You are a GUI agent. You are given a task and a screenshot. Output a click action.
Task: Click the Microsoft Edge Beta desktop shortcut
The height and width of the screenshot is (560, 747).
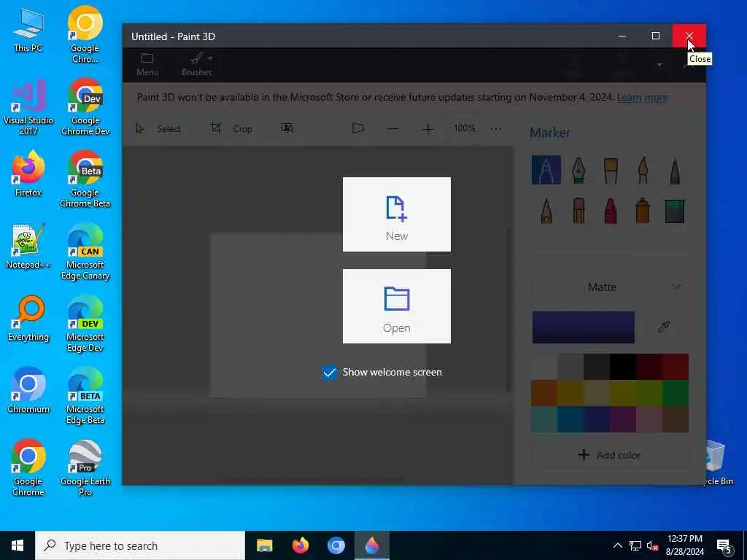[85, 396]
